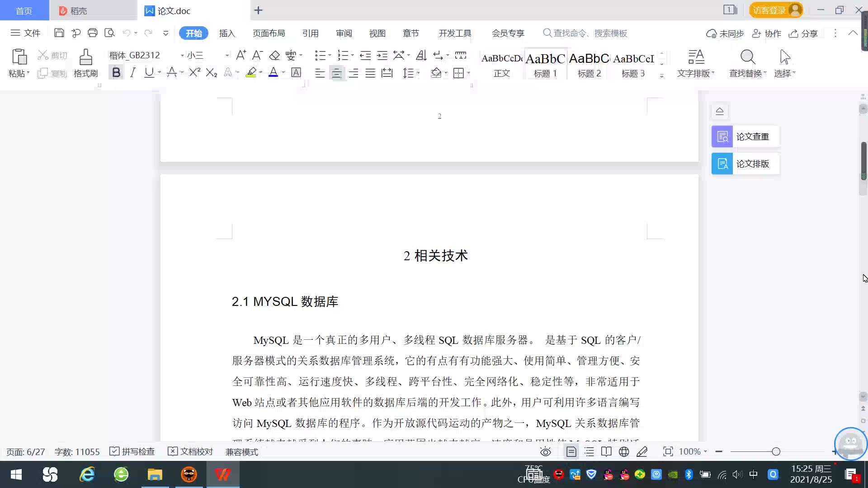Open customize quick access toolbar dropdown
Image resolution: width=868 pixels, height=488 pixels.
click(165, 33)
